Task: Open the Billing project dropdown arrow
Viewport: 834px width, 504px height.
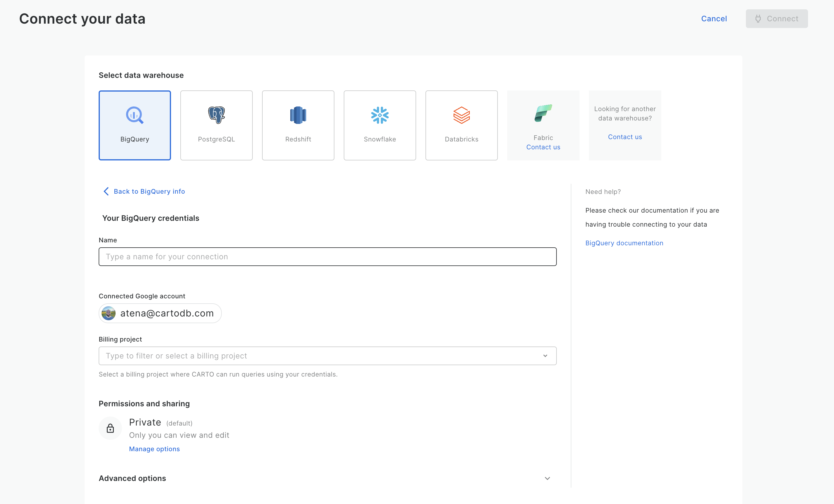Action: 545,356
